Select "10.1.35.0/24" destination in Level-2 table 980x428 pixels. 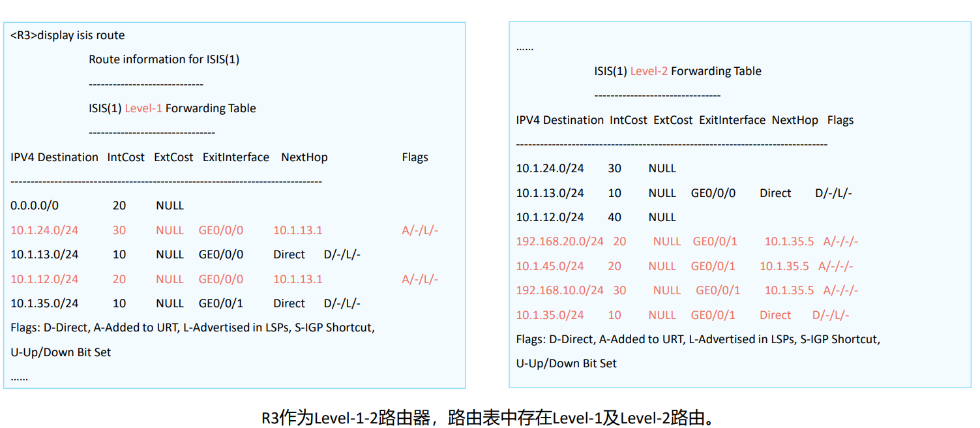(x=550, y=315)
